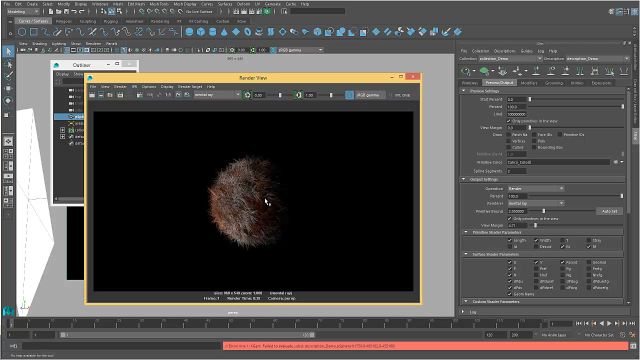Create NURBS circle from Curves shelf
The width and height of the screenshot is (640, 360).
pyautogui.click(x=22, y=32)
